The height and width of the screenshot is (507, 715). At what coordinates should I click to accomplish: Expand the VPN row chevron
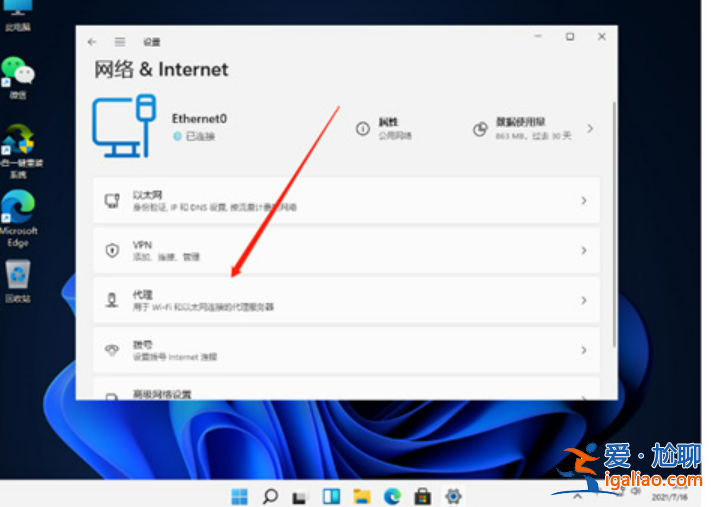click(584, 250)
